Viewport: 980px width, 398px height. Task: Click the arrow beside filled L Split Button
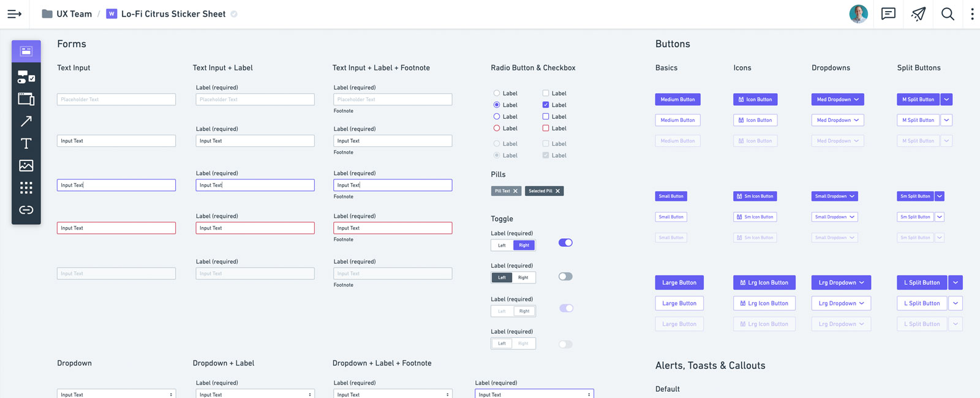[x=956, y=282]
